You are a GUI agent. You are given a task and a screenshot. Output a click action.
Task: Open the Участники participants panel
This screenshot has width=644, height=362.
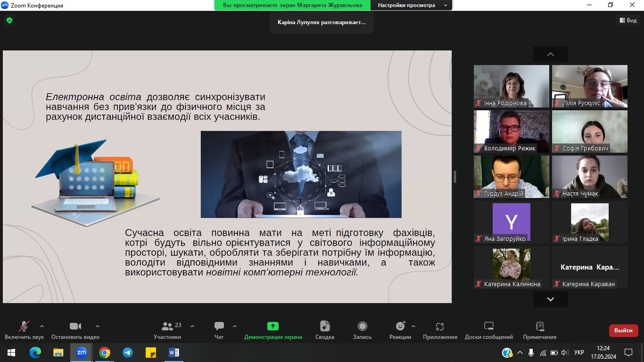(x=167, y=330)
